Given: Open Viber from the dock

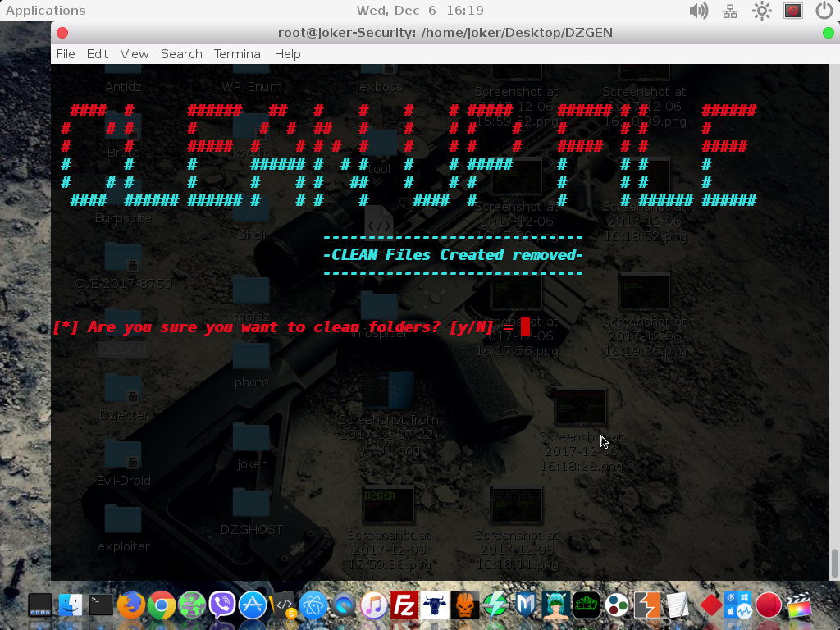Looking at the screenshot, I should [221, 605].
